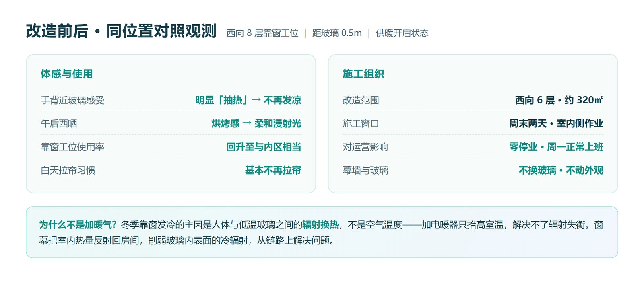The image size is (644, 304).
Task: Click the value 烘烤感 → 柔和漫射光
Action: [x=256, y=123]
